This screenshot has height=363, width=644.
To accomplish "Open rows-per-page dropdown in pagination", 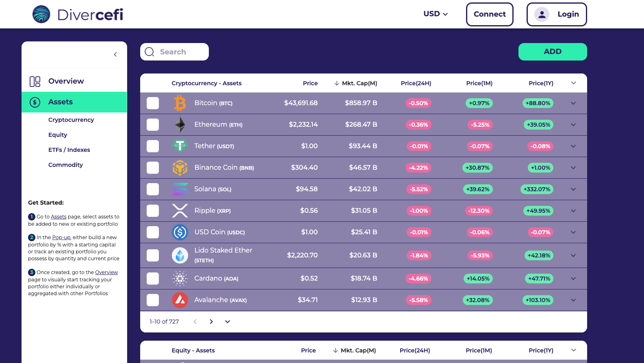I will [228, 322].
